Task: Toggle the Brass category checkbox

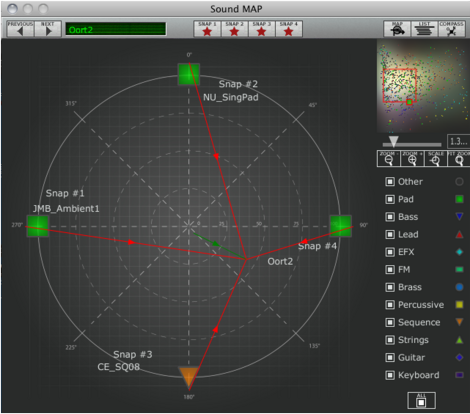Action: click(x=390, y=287)
